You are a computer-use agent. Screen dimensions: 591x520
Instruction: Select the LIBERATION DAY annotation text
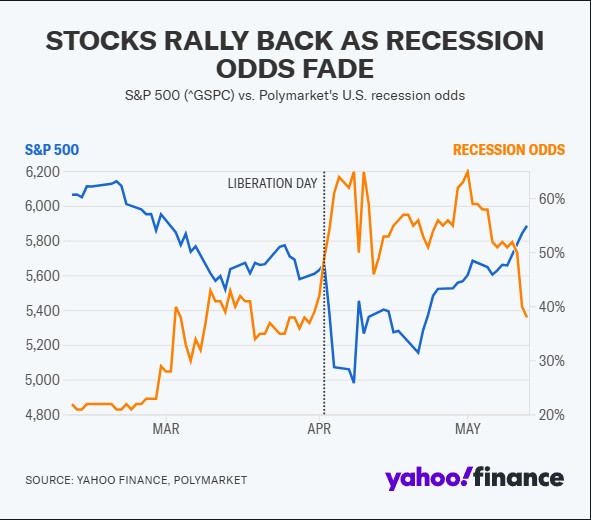point(272,184)
